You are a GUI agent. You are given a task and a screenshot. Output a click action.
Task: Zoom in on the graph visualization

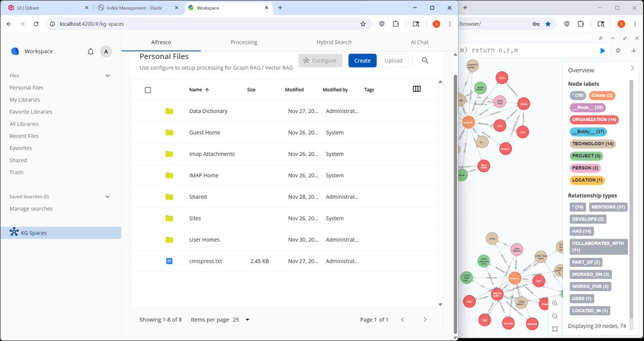[x=554, y=303]
